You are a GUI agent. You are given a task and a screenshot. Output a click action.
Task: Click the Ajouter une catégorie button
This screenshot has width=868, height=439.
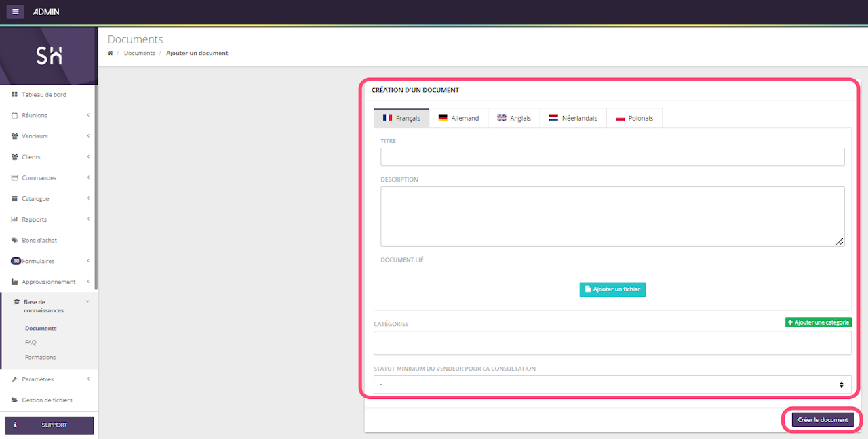[x=818, y=322]
